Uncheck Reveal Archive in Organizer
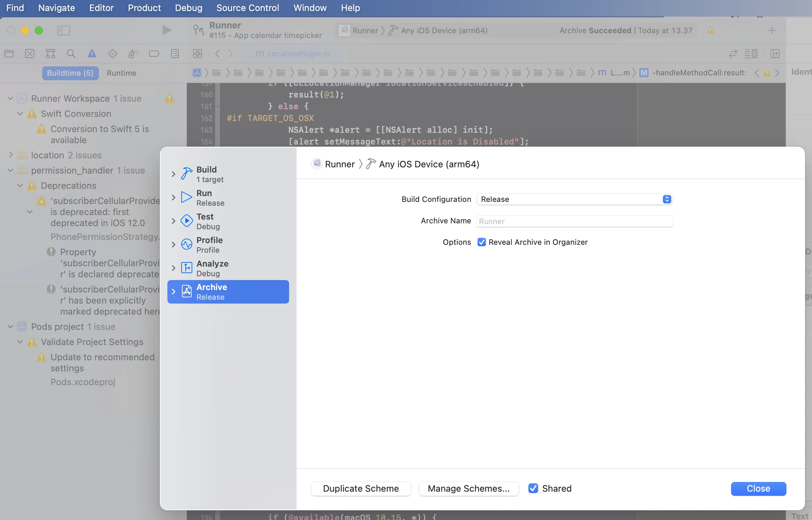812x520 pixels. point(481,242)
